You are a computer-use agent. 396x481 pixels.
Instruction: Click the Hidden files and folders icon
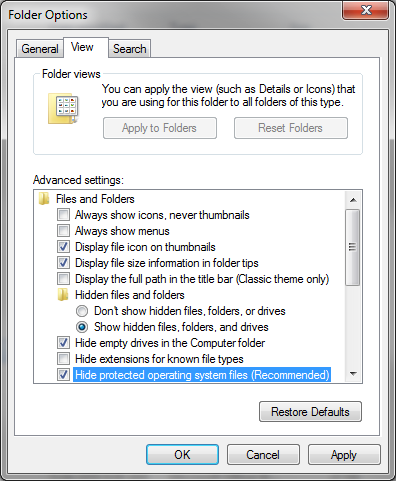pyautogui.click(x=63, y=295)
